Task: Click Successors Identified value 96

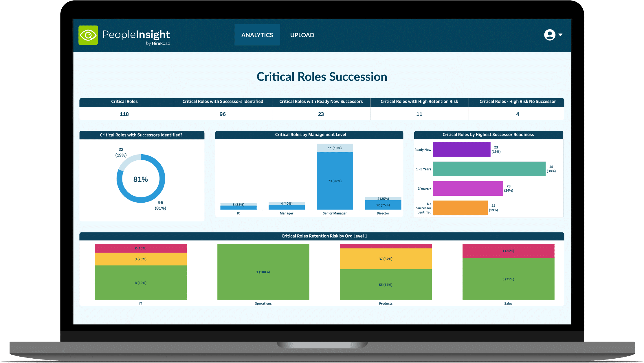Action: (223, 114)
